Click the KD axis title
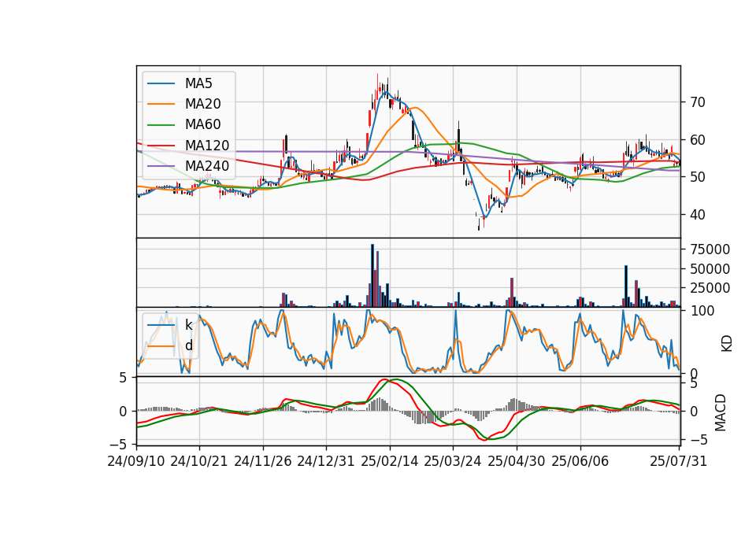 click(x=727, y=343)
